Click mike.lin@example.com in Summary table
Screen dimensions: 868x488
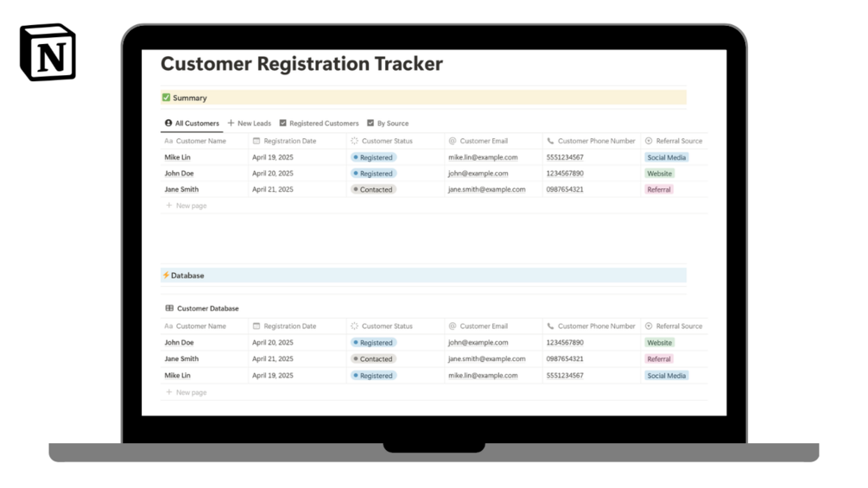(483, 157)
